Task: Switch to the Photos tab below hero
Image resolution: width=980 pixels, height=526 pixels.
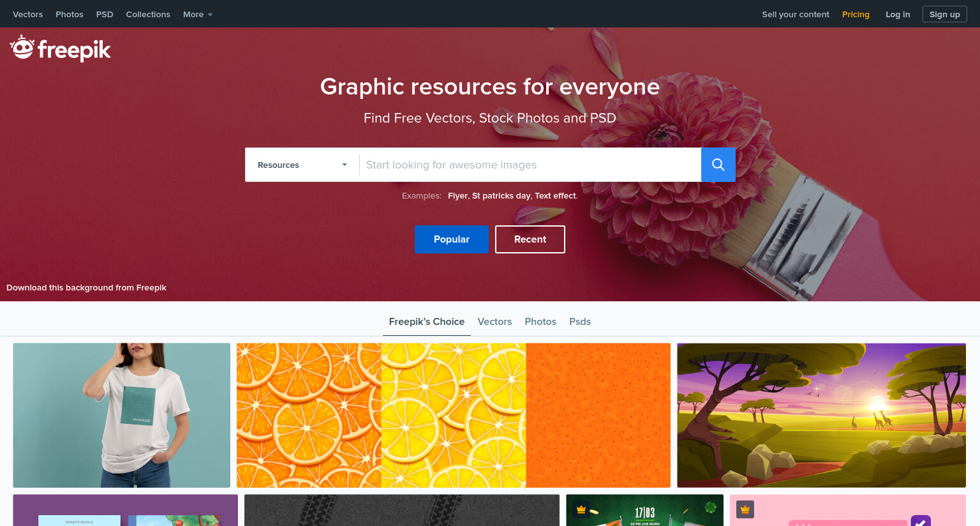Action: pyautogui.click(x=540, y=322)
